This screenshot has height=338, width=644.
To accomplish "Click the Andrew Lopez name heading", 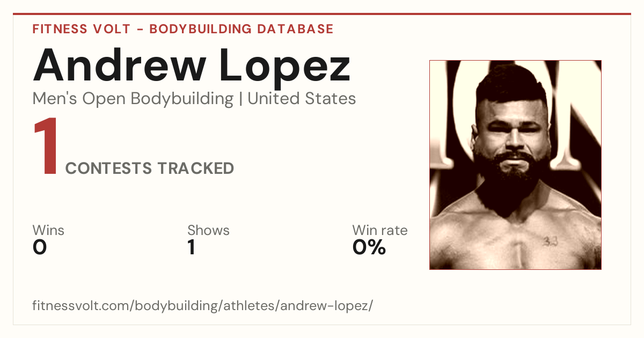I will [192, 65].
